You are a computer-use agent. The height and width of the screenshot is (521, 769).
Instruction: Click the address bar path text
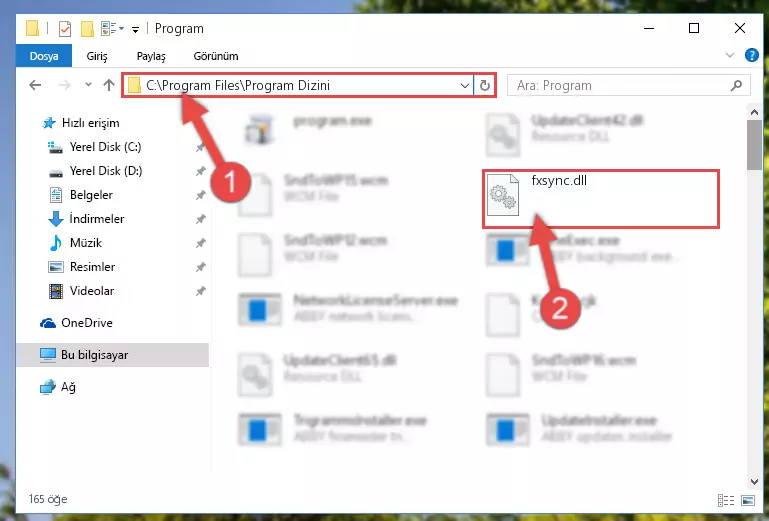click(x=238, y=85)
